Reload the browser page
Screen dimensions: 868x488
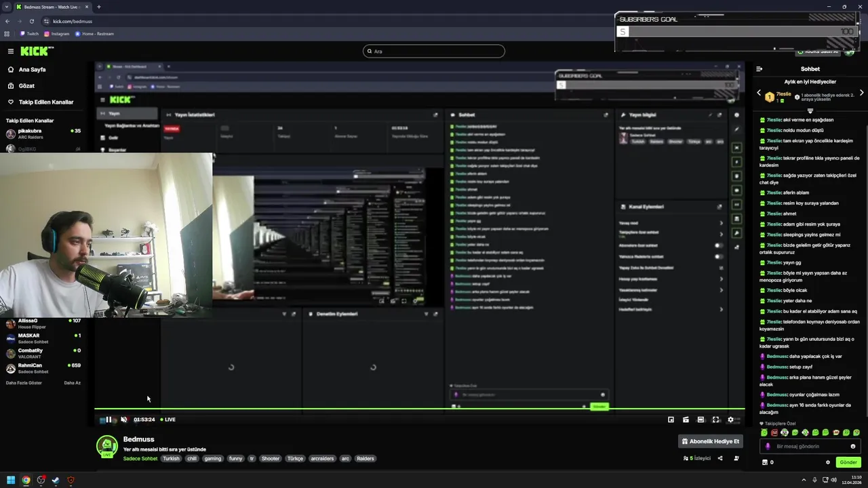tap(31, 21)
